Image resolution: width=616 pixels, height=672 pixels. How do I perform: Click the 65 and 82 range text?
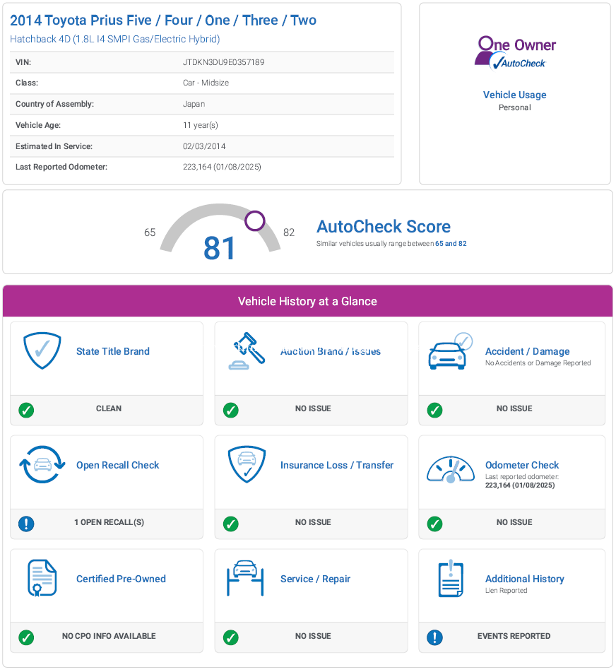coord(451,243)
